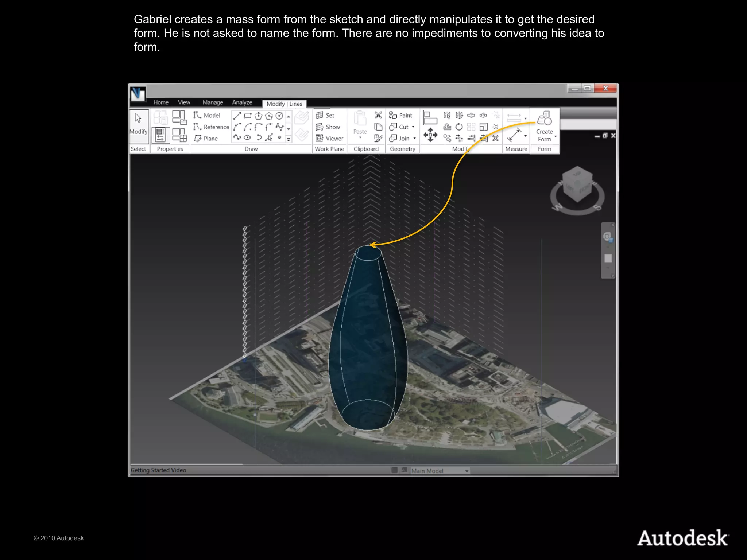The image size is (747, 560).
Task: Click the Align tool in Modify panel
Action: 430,118
